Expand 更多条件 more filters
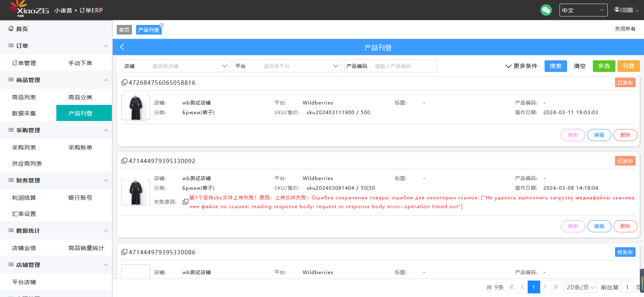The width and height of the screenshot is (644, 297). (x=521, y=66)
